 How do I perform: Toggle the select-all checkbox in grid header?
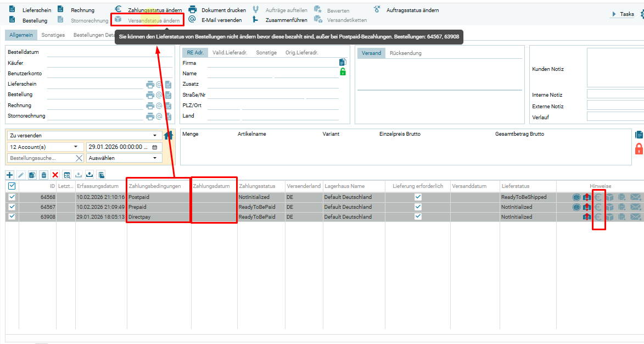point(12,186)
